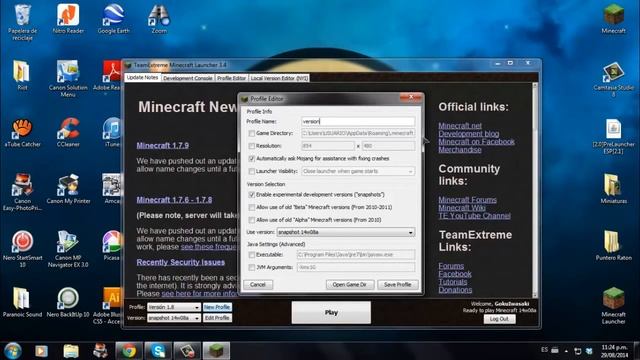Screen dimensions: 640x360
Task: Open the launcher Profile dropdown
Action: pyautogui.click(x=173, y=307)
